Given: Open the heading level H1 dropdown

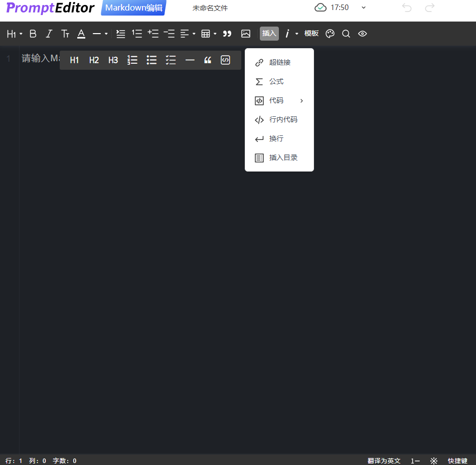Looking at the screenshot, I should click(14, 34).
